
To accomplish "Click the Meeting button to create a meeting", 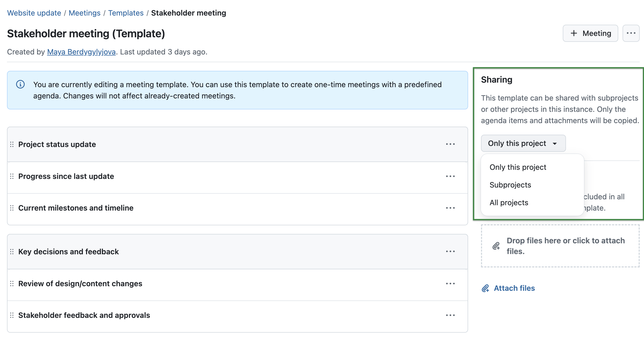I will 590,33.
